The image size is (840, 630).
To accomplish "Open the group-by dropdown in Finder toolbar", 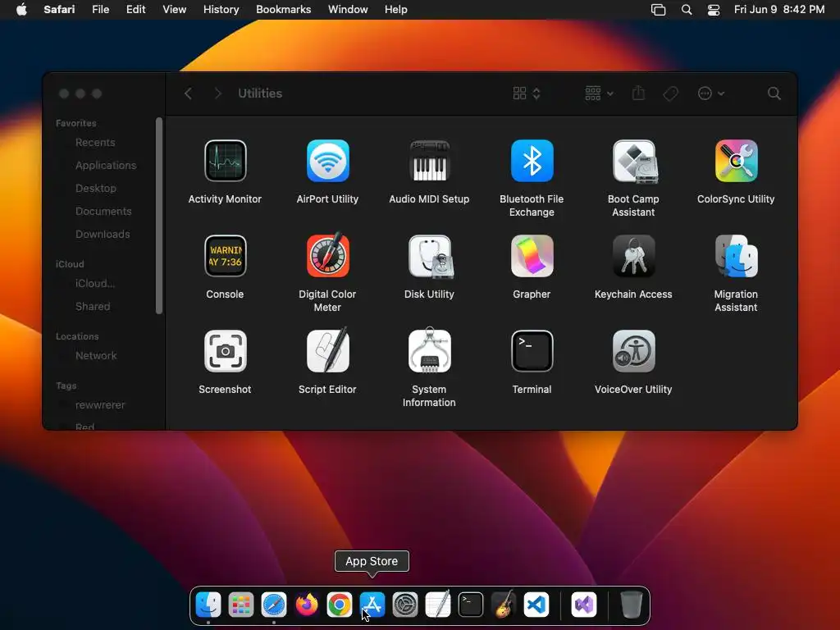I will [x=599, y=94].
